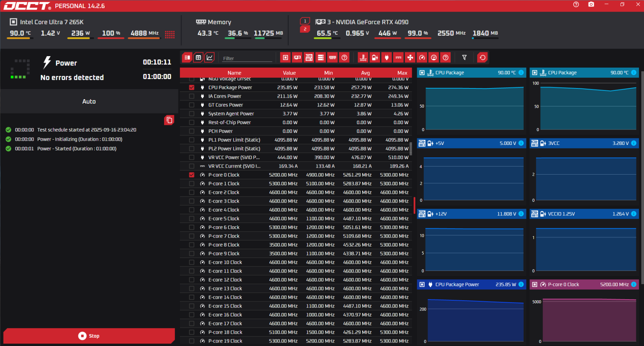
Task: Click the sensor table vertical scrollbar
Action: pos(411,148)
